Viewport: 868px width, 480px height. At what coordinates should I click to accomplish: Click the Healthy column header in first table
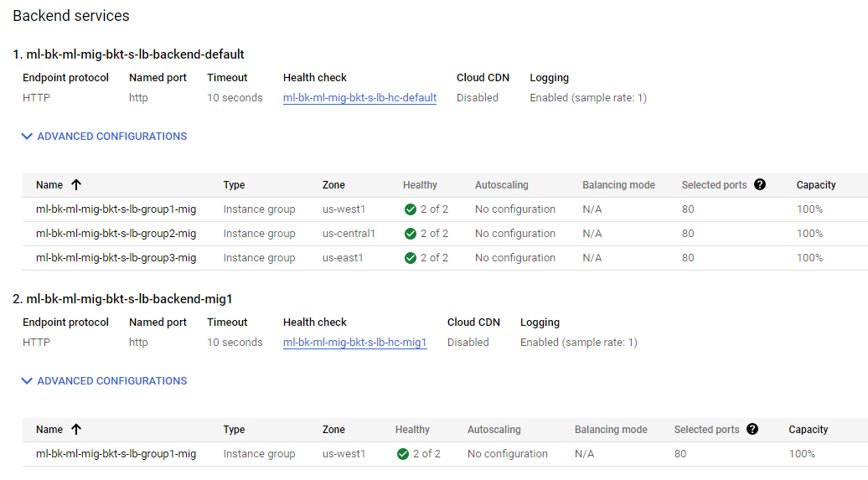click(x=420, y=185)
